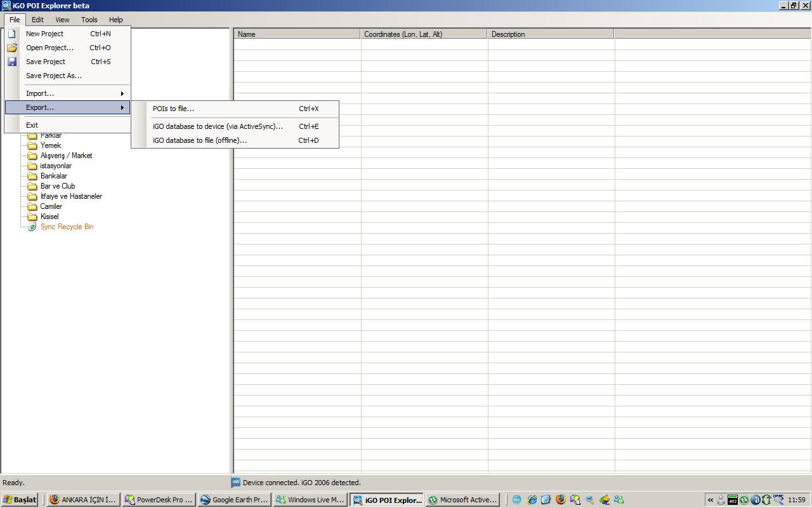Click the Bankalar folder icon
The image size is (812, 508).
(x=32, y=176)
